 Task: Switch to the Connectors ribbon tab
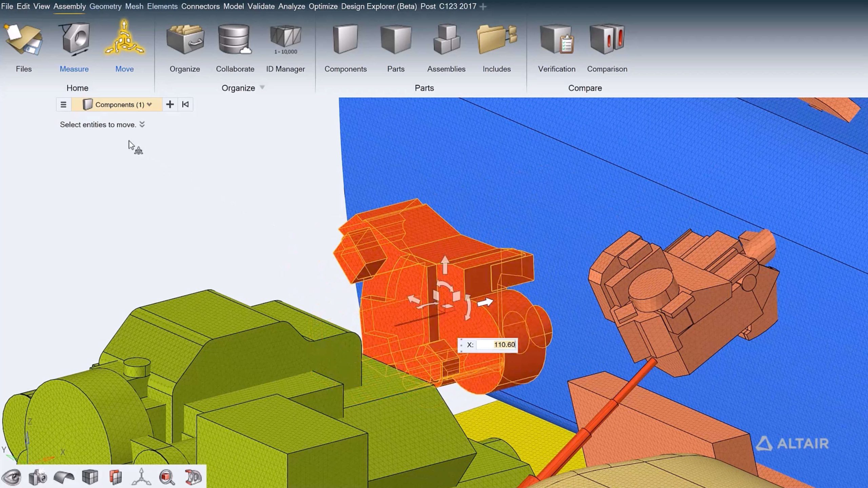(x=200, y=6)
